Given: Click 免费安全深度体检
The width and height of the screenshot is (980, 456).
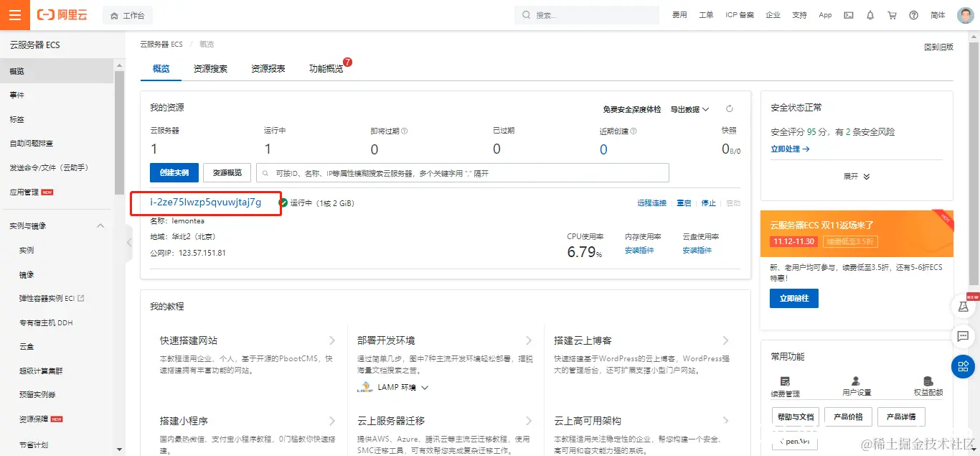Looking at the screenshot, I should click(632, 109).
